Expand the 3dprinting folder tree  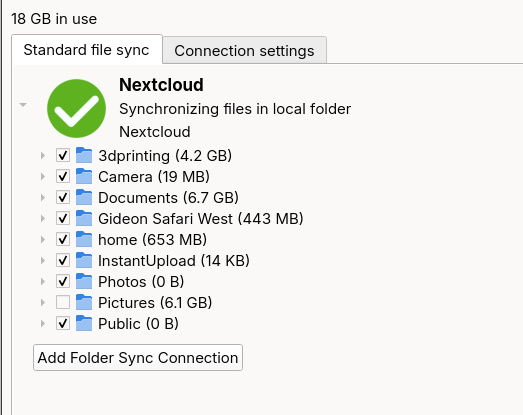43,155
